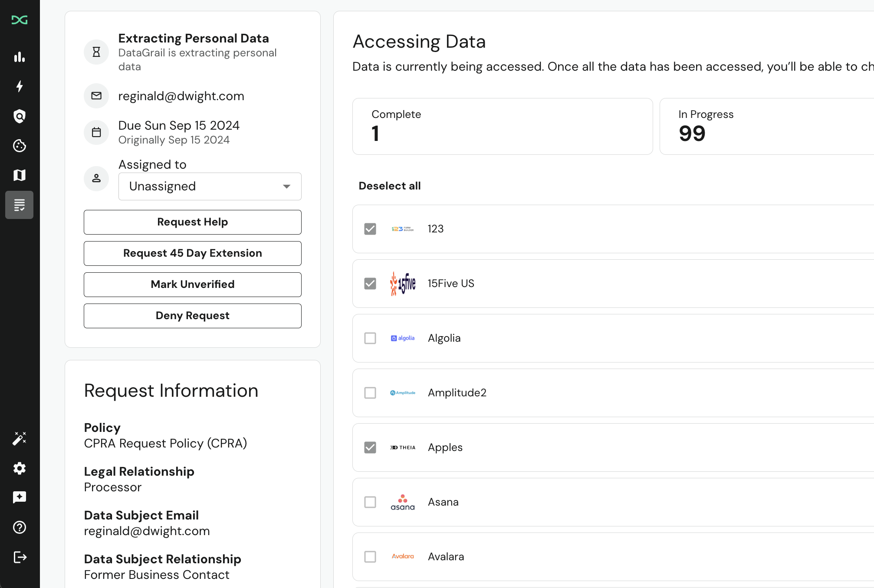Open the settings gear icon
The width and height of the screenshot is (874, 588).
pos(20,468)
